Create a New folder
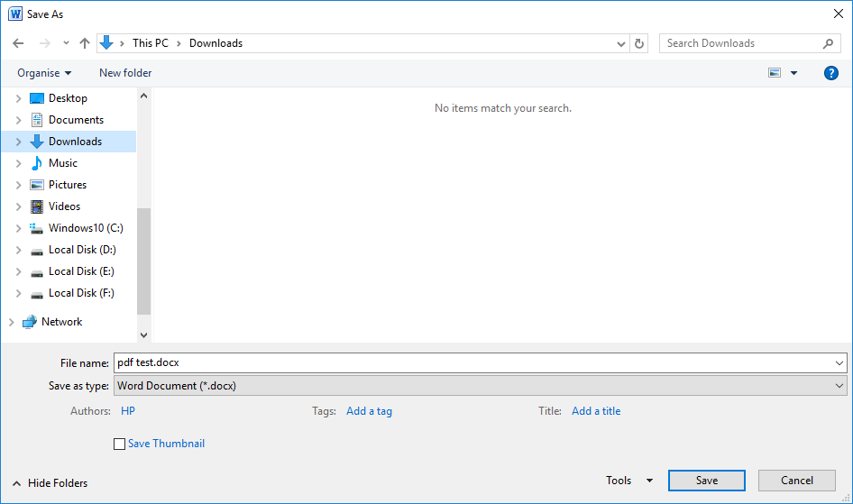This screenshot has width=853, height=504. (125, 73)
